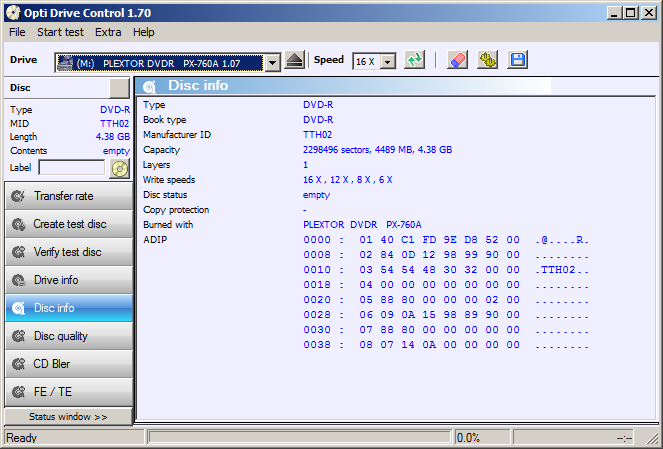Select Create test disc
Image resolution: width=663 pixels, height=449 pixels.
pyautogui.click(x=69, y=224)
